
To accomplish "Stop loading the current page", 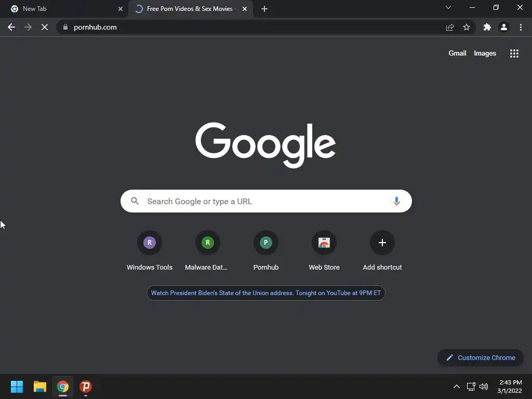I will 45,27.
